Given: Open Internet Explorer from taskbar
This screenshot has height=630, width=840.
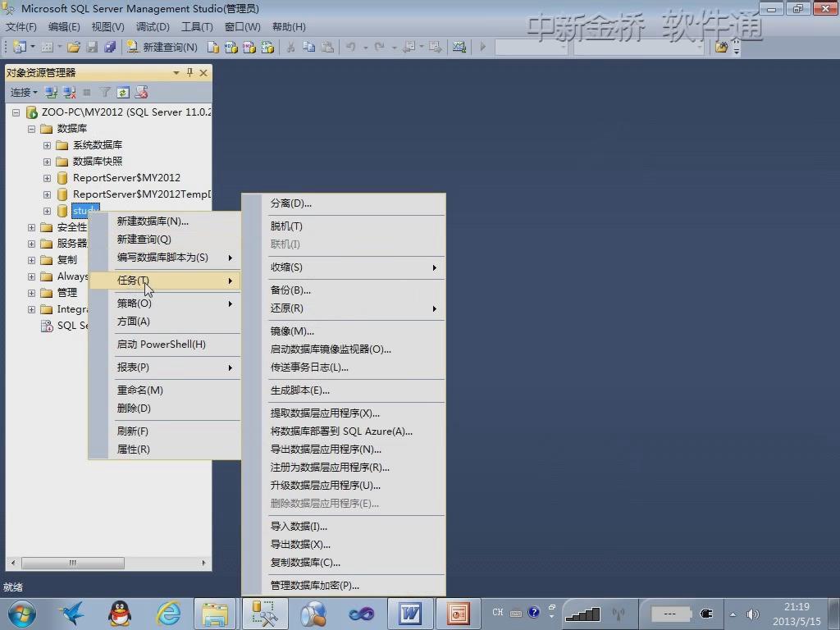Looking at the screenshot, I should (168, 614).
